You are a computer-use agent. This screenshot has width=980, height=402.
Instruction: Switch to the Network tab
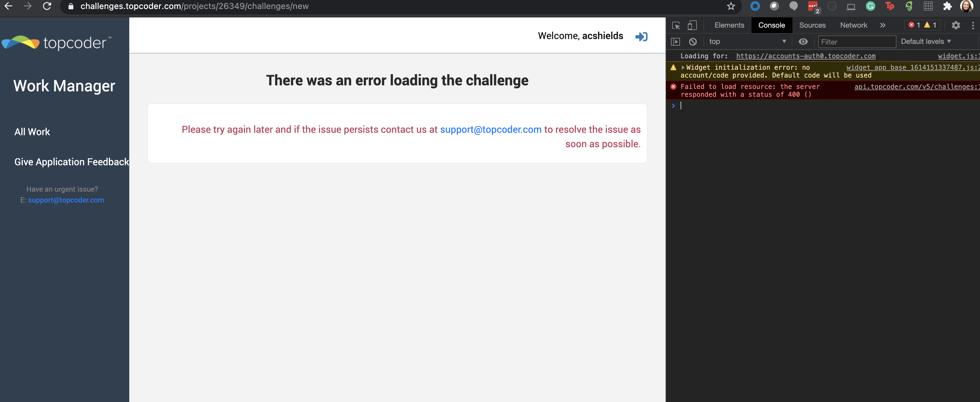(853, 26)
